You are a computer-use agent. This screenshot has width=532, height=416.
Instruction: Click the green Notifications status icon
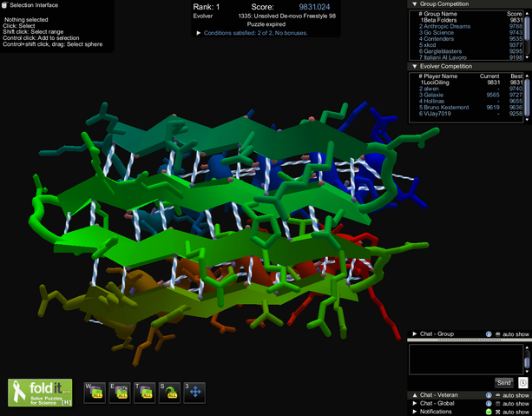coord(489,412)
